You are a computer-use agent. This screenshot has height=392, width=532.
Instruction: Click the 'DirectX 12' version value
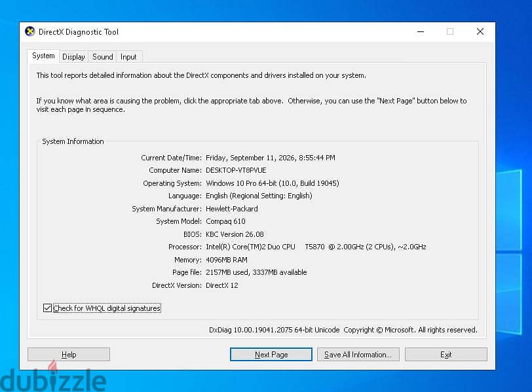(x=222, y=285)
